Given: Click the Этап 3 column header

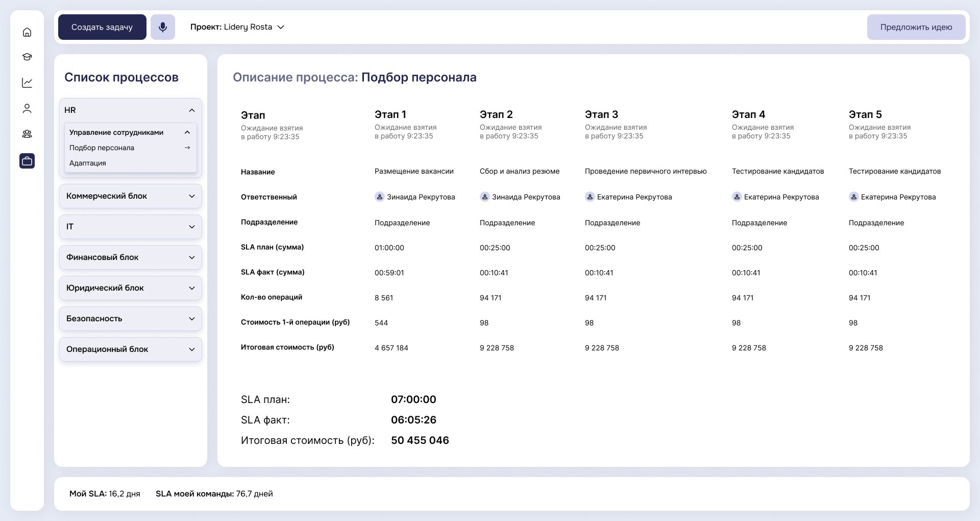Looking at the screenshot, I should coord(601,114).
